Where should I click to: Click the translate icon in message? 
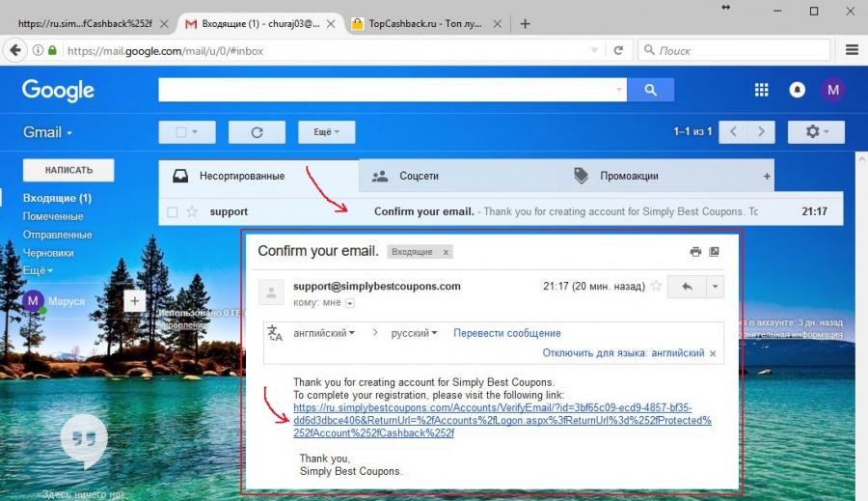pos(275,333)
